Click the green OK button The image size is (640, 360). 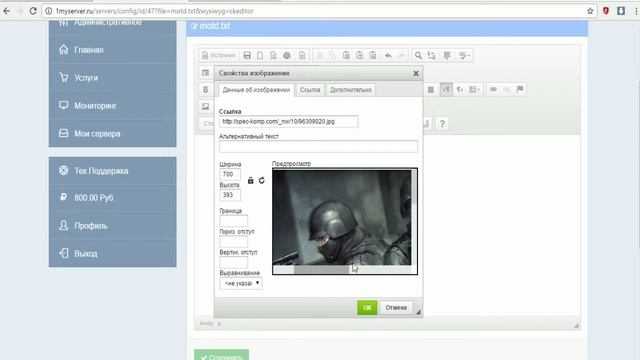pos(367,308)
